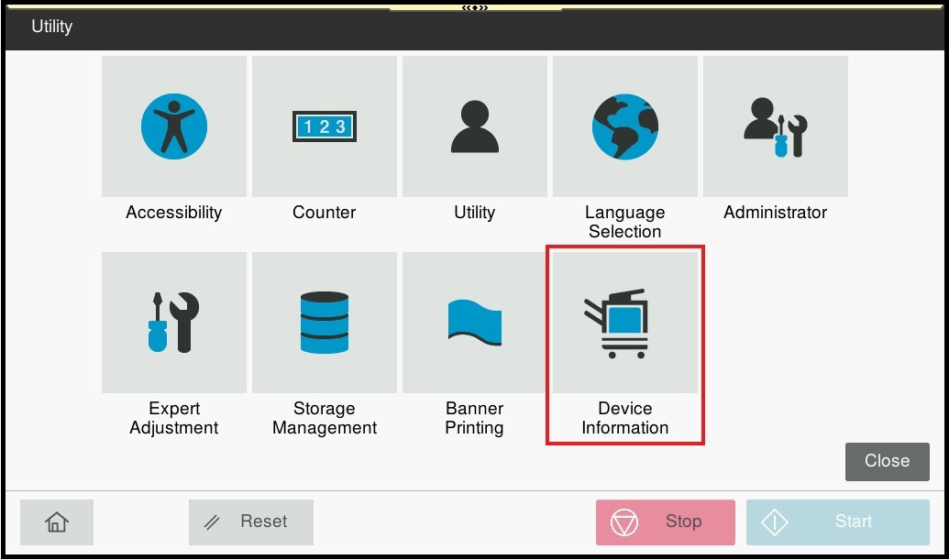Open the Administrator settings icon

click(x=776, y=126)
